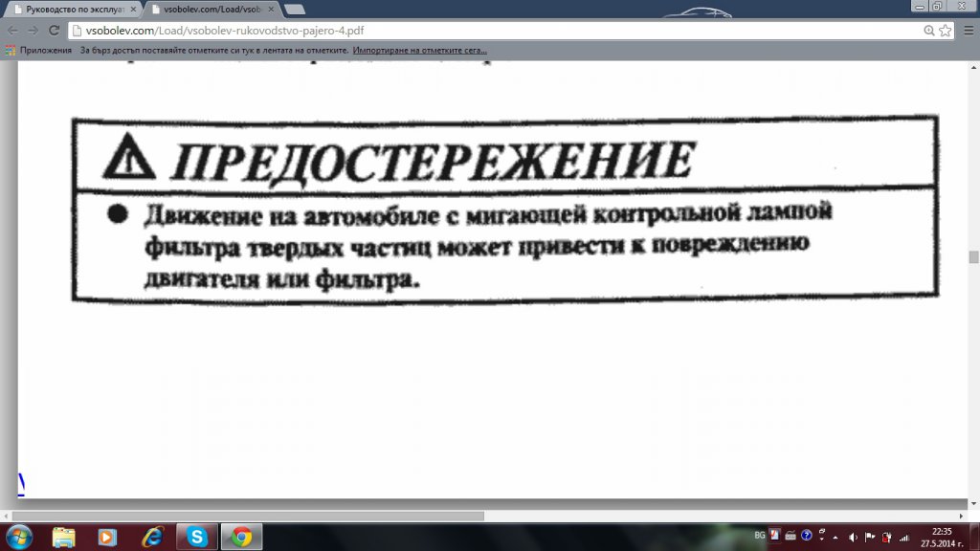The width and height of the screenshot is (980, 551).
Task: Close the Руководство по эксплуа… tab
Action: [x=133, y=10]
